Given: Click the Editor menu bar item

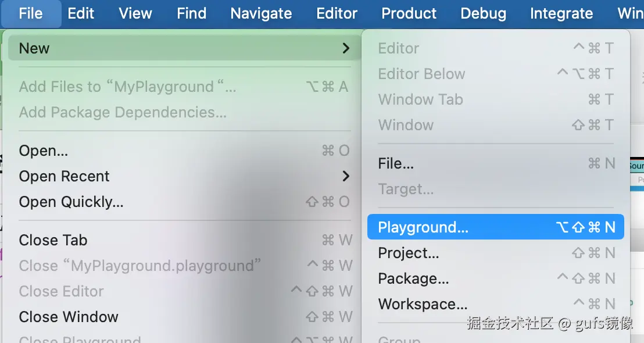Looking at the screenshot, I should pyautogui.click(x=337, y=13).
